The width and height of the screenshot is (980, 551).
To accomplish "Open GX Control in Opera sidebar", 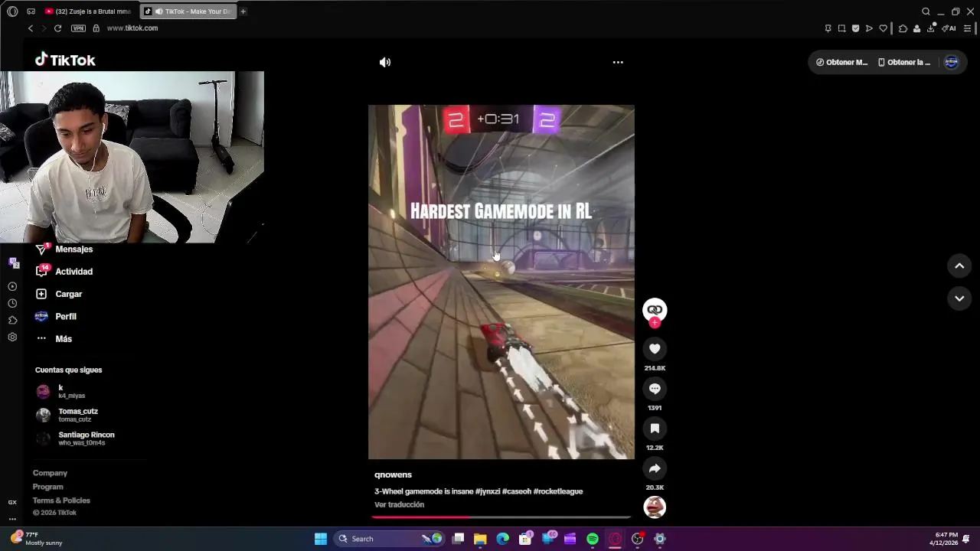I will pos(12,502).
